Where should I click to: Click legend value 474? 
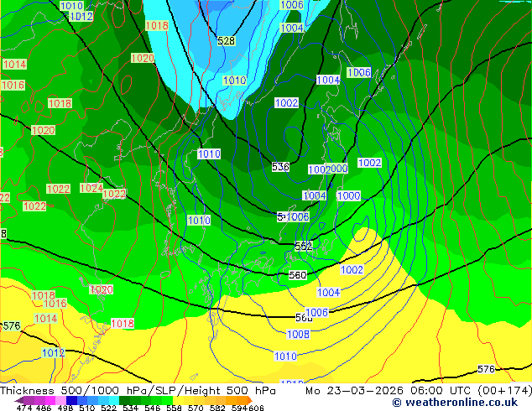point(24,408)
